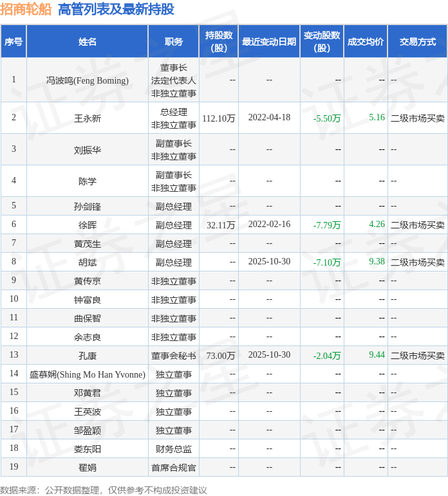This screenshot has width=448, height=496.
Task: Select the 变动股数(股) column header
Action: 322,42
